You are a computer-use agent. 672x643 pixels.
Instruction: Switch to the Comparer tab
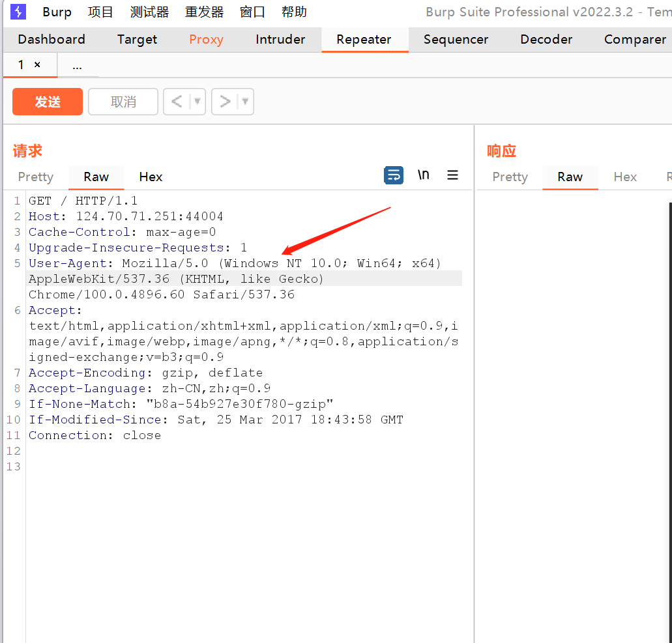(635, 39)
